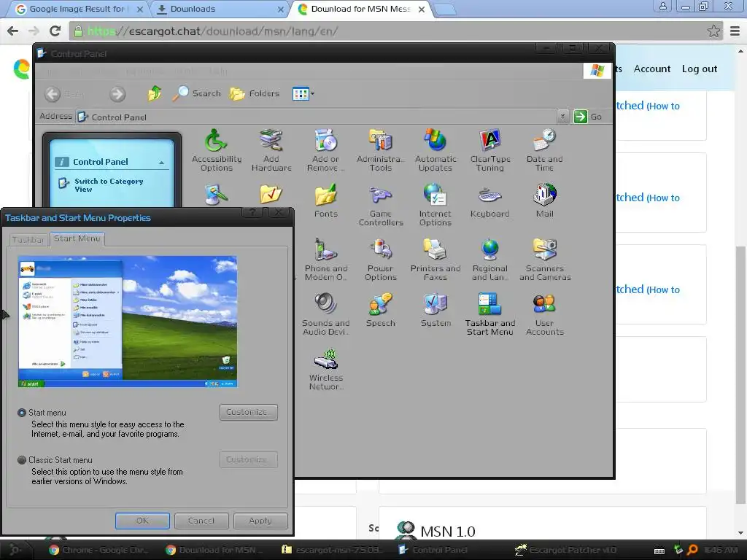Open Internet Options icon
The width and height of the screenshot is (747, 560).
click(x=435, y=205)
